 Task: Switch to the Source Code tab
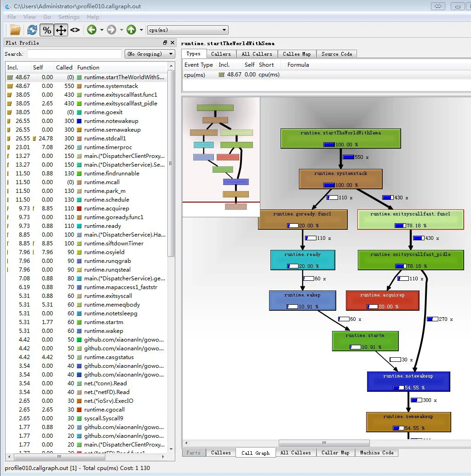click(337, 54)
